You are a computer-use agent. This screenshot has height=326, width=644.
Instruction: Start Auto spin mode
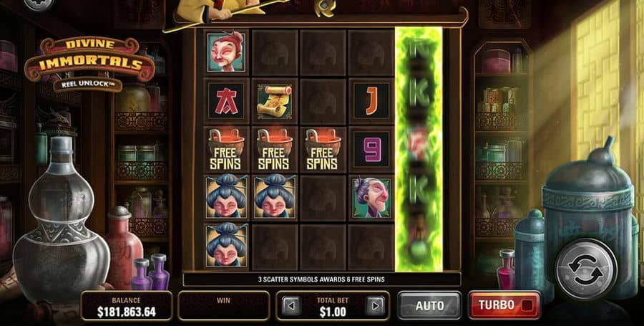(x=429, y=305)
